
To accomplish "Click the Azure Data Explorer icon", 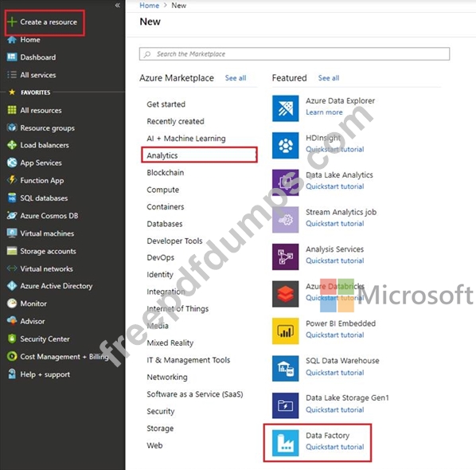I will coord(285,108).
